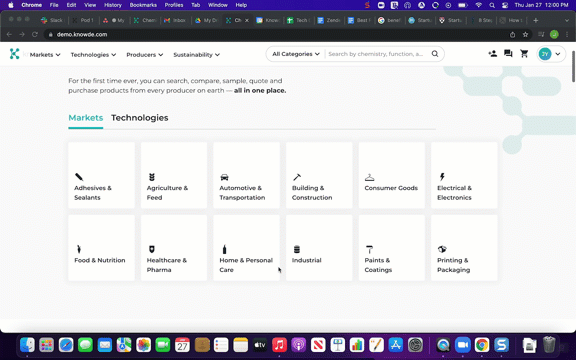Open the All Categories dropdown

click(296, 54)
